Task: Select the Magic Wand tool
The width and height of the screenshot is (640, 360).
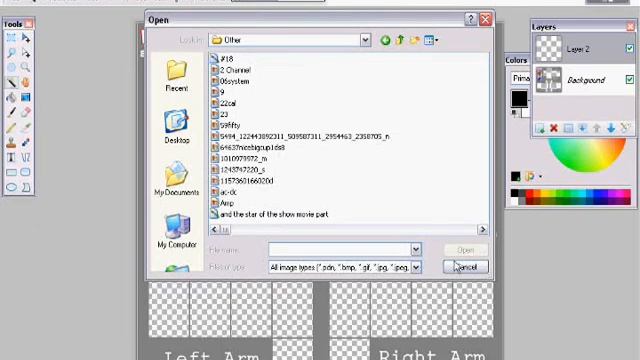Action: pyautogui.click(x=11, y=83)
